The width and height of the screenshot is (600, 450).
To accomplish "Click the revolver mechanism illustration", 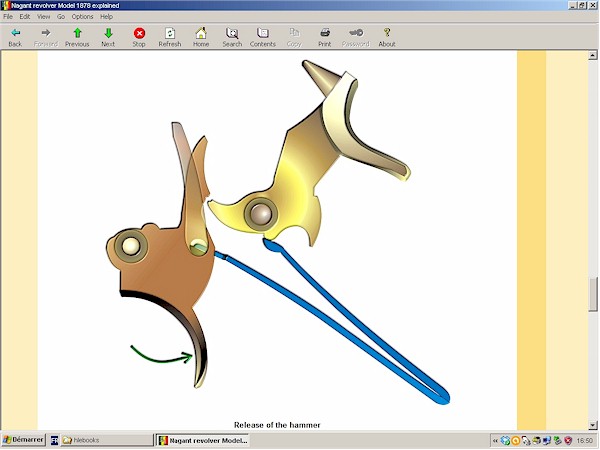I will (x=278, y=232).
